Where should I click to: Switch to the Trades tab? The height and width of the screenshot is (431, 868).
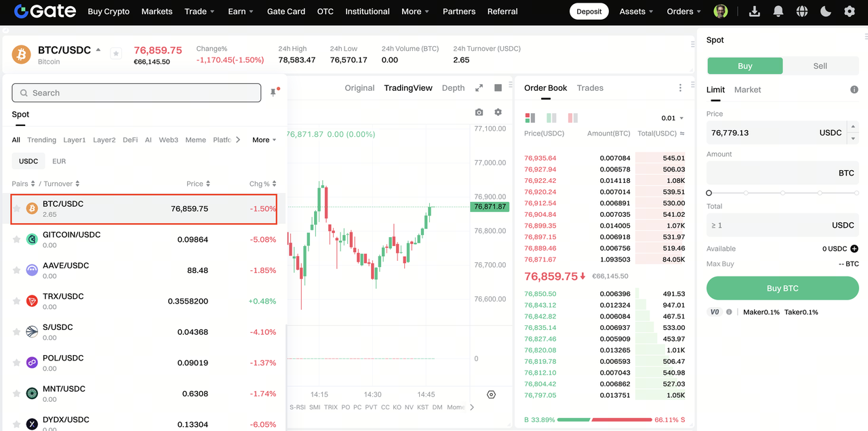pyautogui.click(x=590, y=88)
